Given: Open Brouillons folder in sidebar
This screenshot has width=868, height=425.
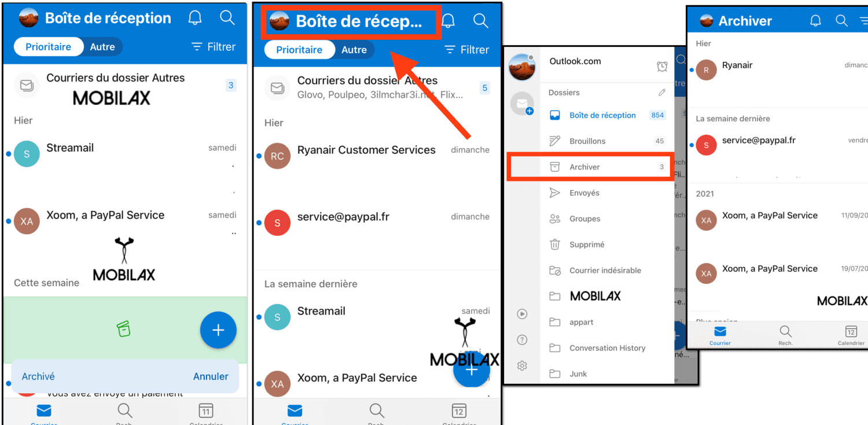Looking at the screenshot, I should [608, 141].
